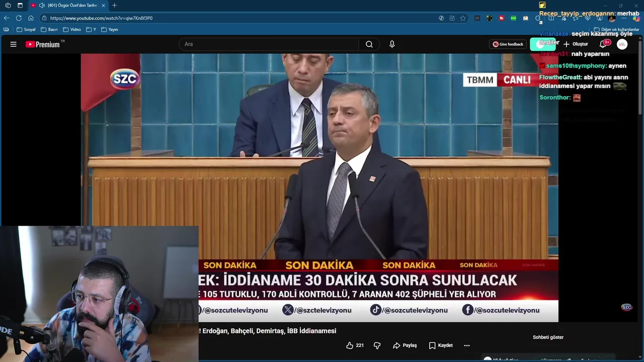This screenshot has height=362, width=644.
Task: Click the Give feedback button
Action: coord(508,44)
